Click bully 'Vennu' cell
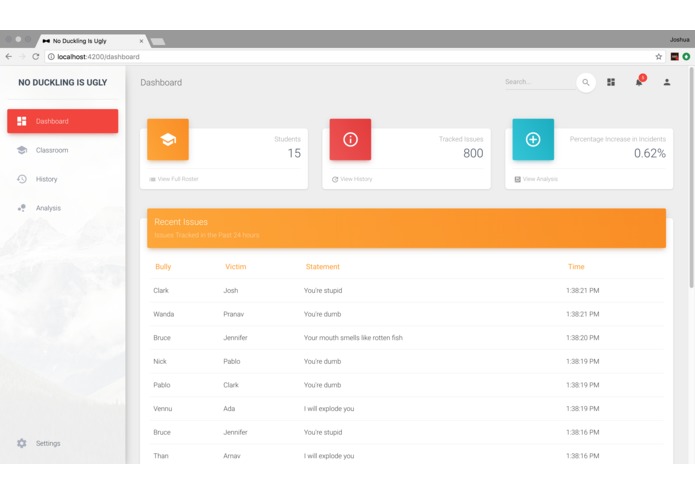Image resolution: width=695 pixels, height=494 pixels. point(163,408)
